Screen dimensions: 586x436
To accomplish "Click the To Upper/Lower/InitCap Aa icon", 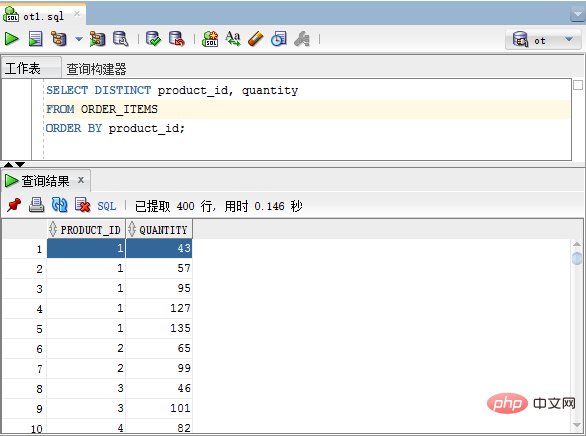I will [x=233, y=38].
